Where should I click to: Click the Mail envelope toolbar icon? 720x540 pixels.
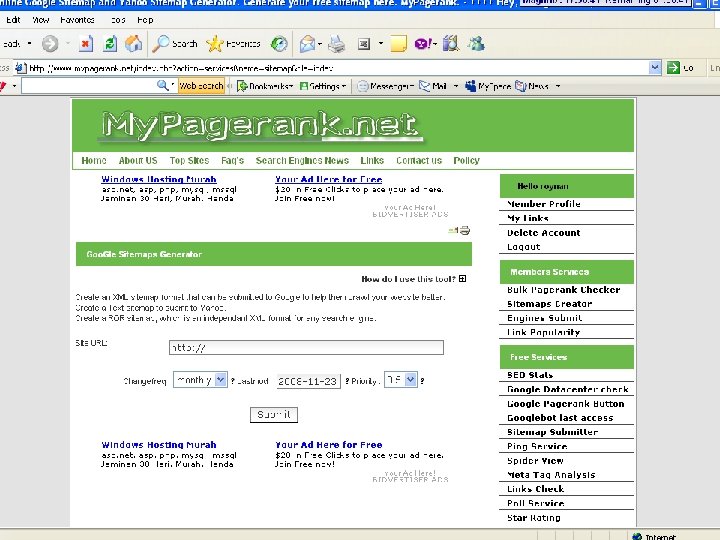point(307,44)
